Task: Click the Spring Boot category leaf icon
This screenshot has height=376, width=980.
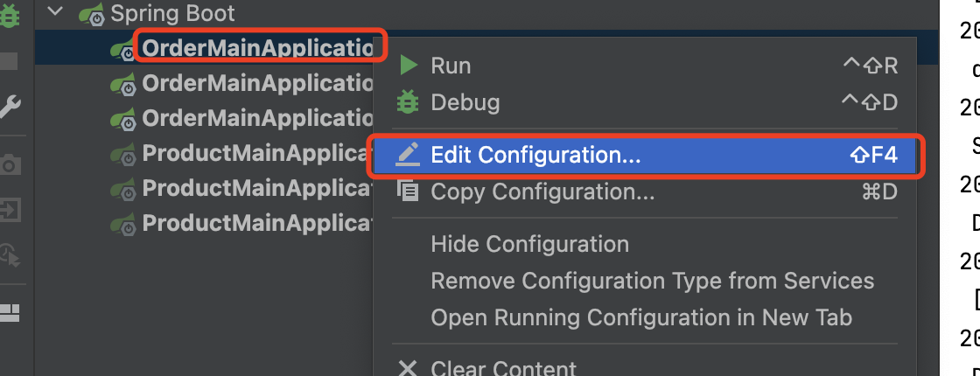Action: pyautogui.click(x=92, y=14)
